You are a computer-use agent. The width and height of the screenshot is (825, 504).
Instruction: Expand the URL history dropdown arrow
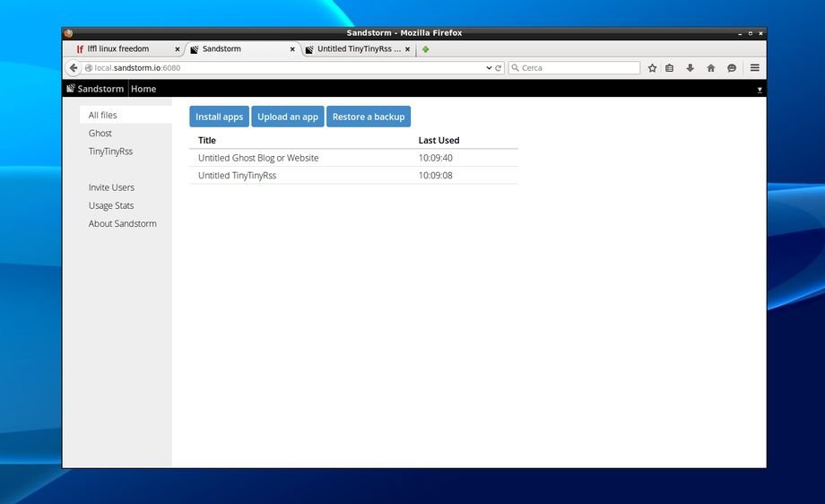(x=489, y=68)
